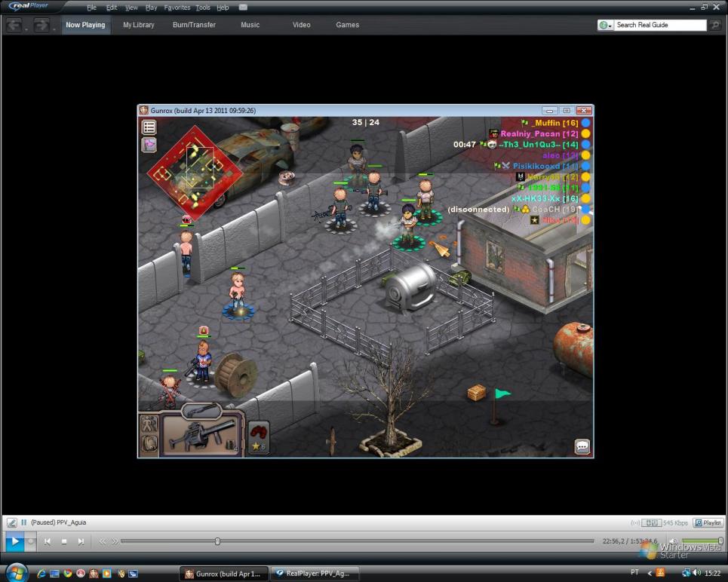Click the playback seek slider handle
The image size is (728, 582).
coord(217,541)
